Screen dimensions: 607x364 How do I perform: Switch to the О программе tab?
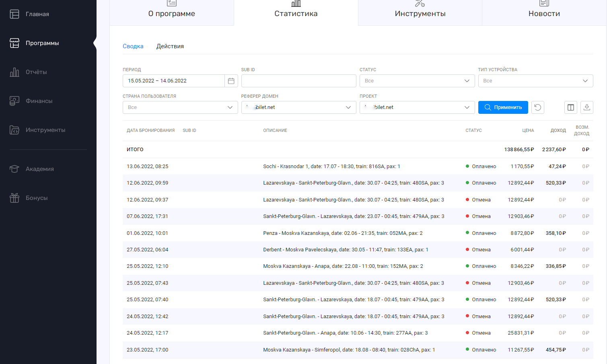click(172, 13)
